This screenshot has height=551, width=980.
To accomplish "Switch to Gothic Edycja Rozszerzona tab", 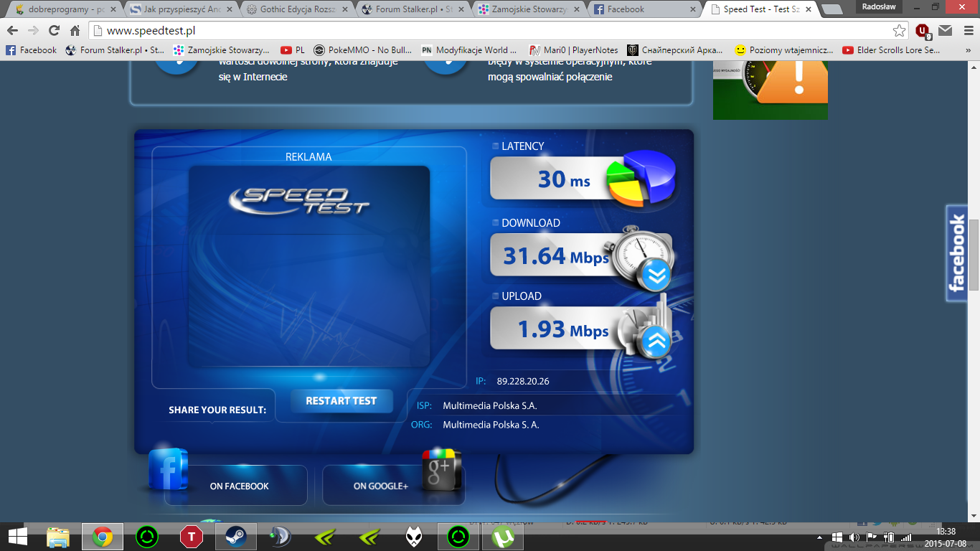I will pos(296,9).
